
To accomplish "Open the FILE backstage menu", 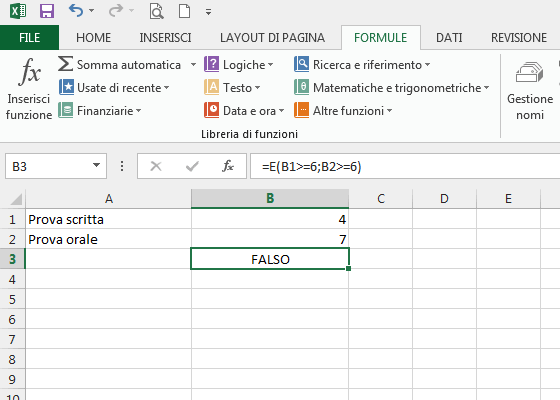I will click(29, 38).
